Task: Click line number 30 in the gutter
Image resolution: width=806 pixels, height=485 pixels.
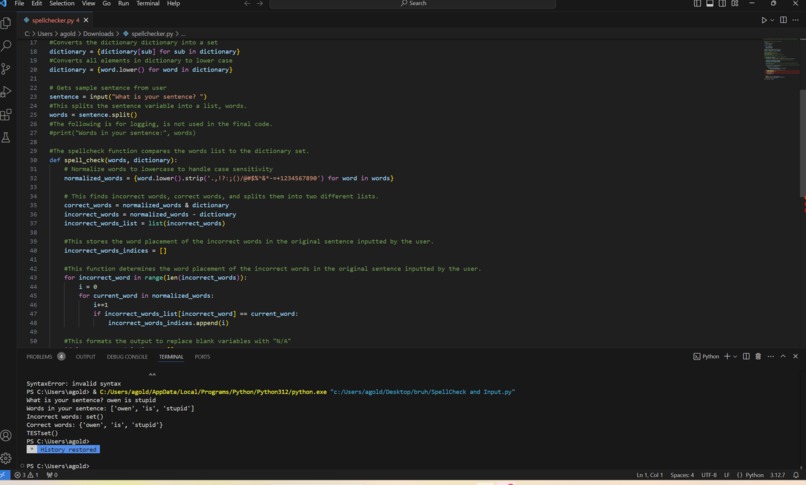Action: tap(33, 160)
